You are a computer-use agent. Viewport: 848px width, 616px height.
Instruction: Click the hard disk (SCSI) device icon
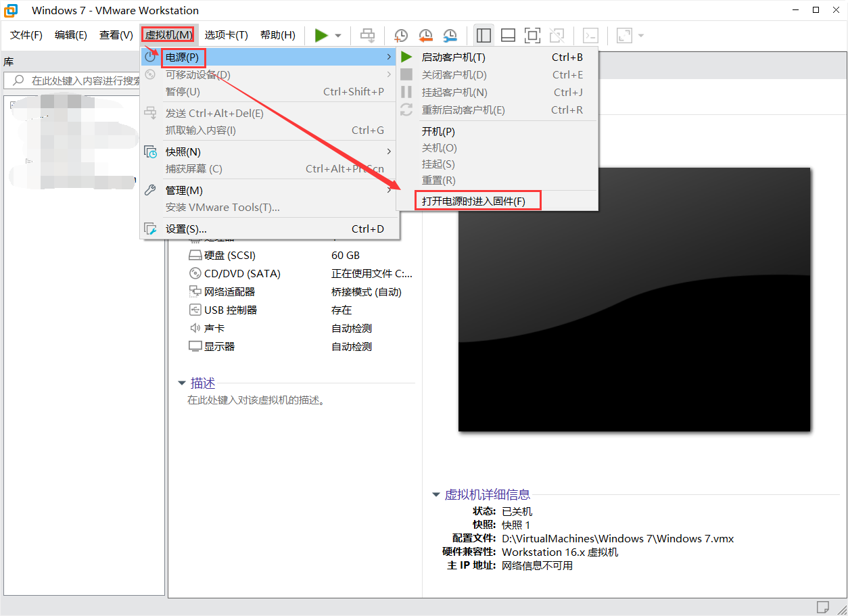point(195,256)
